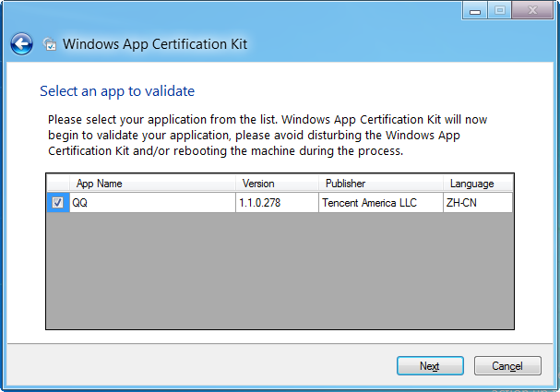560x392 pixels.
Task: Cancel the app selection wizard
Action: (507, 366)
